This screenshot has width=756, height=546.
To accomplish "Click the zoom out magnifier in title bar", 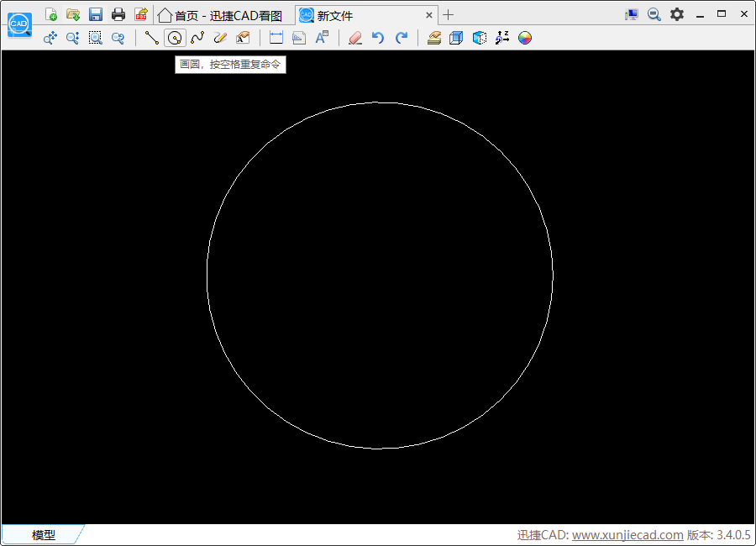I will (654, 14).
